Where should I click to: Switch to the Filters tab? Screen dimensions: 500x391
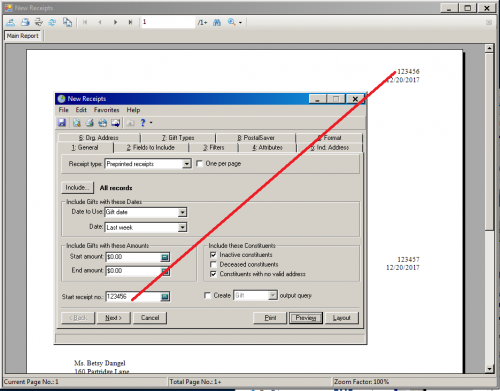[214, 147]
